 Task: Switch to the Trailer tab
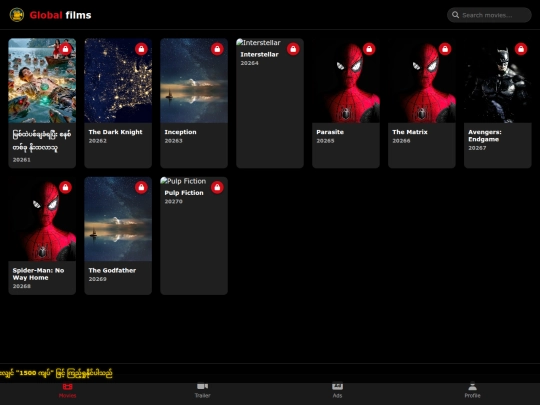coord(202,391)
